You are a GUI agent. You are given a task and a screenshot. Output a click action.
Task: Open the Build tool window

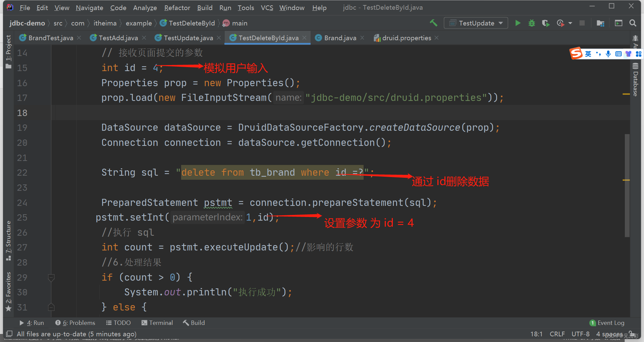click(x=194, y=323)
